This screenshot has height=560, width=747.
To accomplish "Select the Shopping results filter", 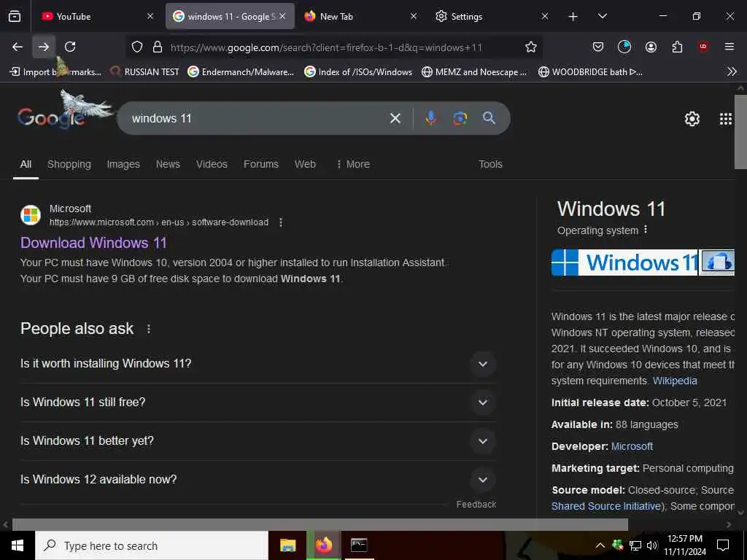I will (69, 164).
